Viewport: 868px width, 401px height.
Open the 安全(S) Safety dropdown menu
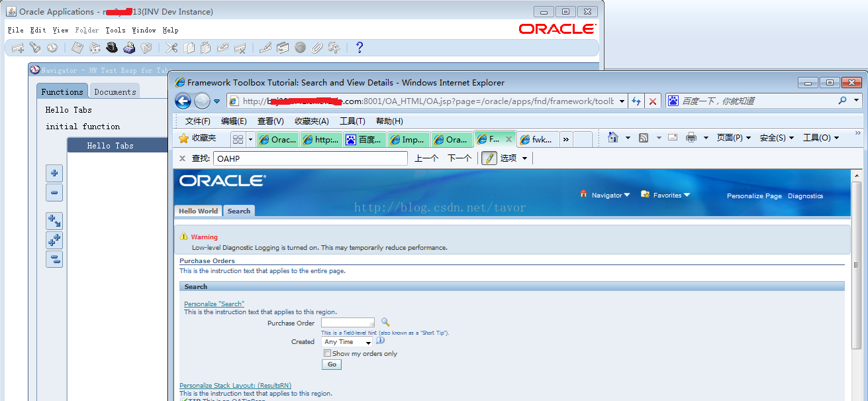click(x=777, y=138)
